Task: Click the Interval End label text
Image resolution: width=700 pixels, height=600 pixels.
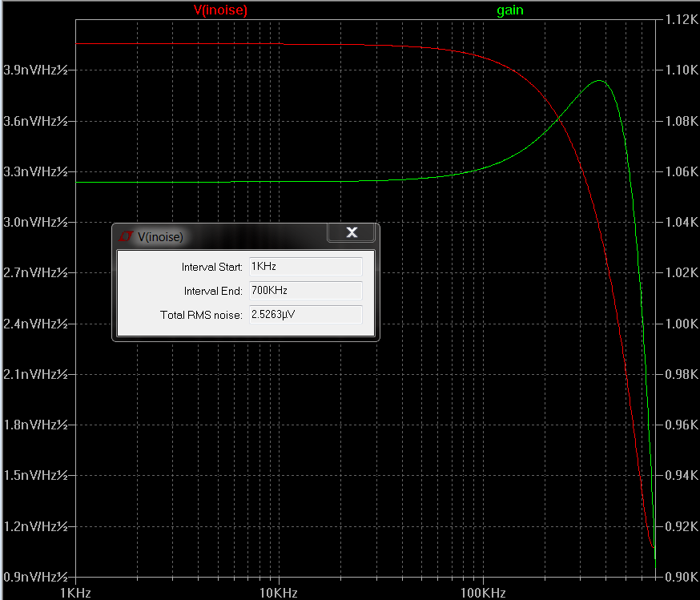Action: pos(213,291)
